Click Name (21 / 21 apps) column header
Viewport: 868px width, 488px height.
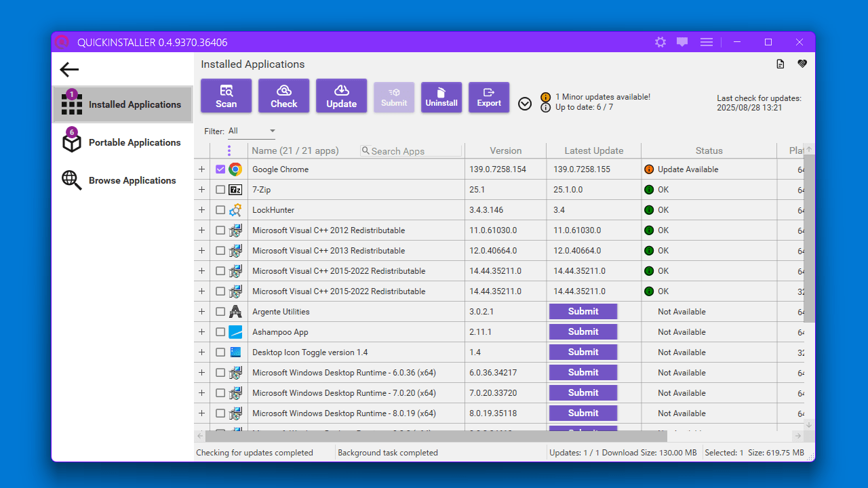[x=295, y=150]
